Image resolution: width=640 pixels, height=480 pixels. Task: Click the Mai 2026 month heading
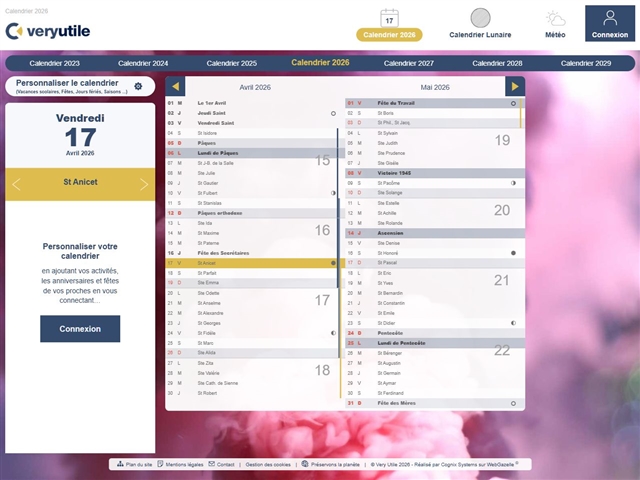(435, 87)
